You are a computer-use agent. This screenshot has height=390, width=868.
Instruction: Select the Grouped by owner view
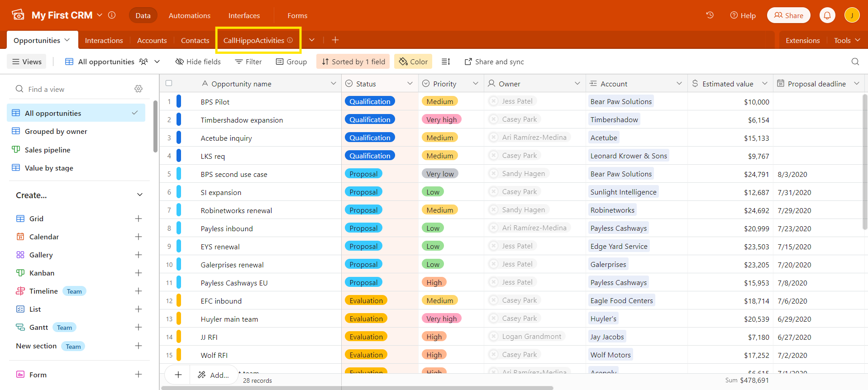click(56, 131)
